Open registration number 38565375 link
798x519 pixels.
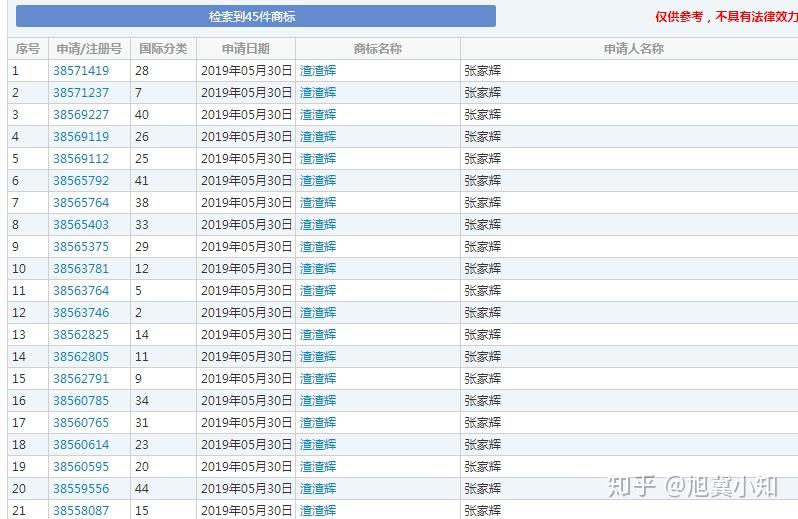(81, 247)
